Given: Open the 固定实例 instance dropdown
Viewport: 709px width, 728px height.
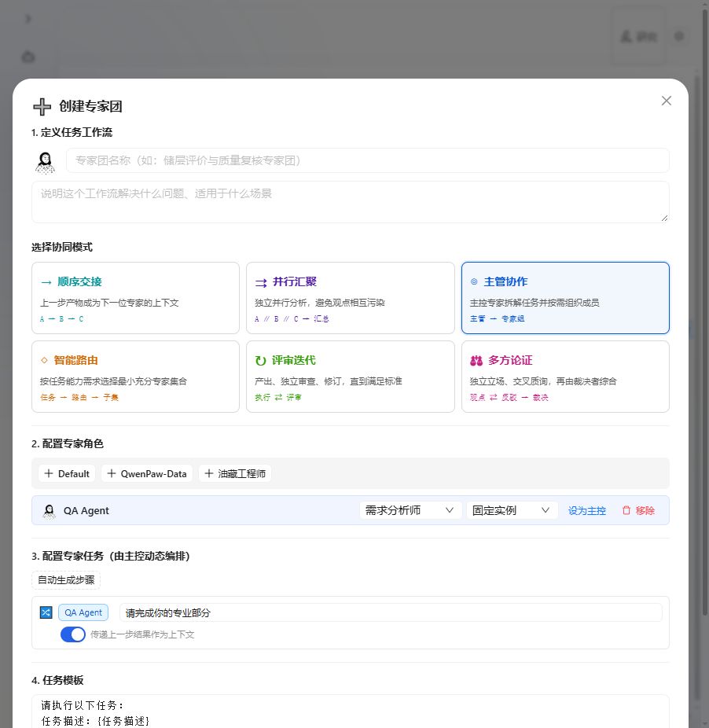Looking at the screenshot, I should pos(512,510).
